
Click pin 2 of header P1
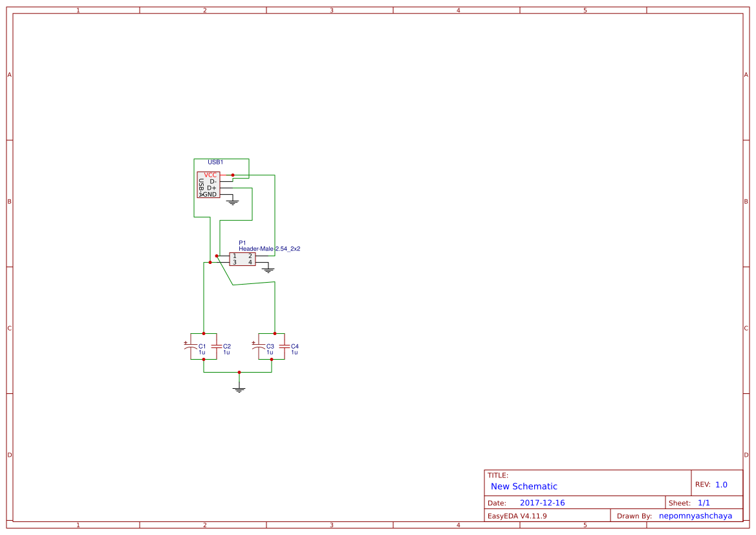[x=250, y=256]
